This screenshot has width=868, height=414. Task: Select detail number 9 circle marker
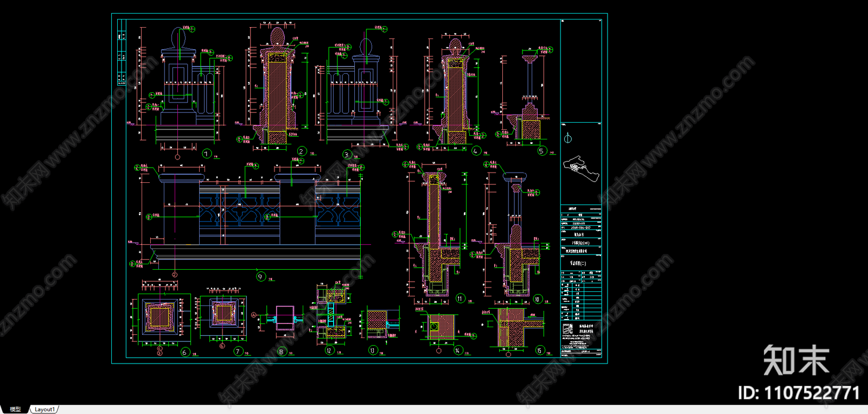tap(260, 277)
